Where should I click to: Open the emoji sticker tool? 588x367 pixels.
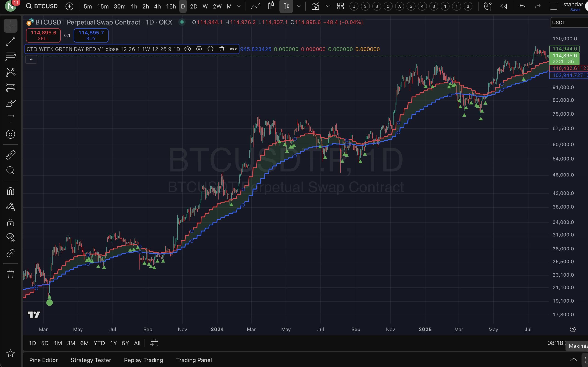10,134
